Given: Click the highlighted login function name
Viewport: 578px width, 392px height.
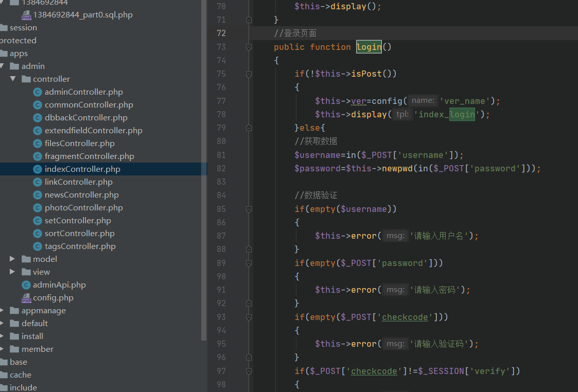Looking at the screenshot, I should click(369, 47).
